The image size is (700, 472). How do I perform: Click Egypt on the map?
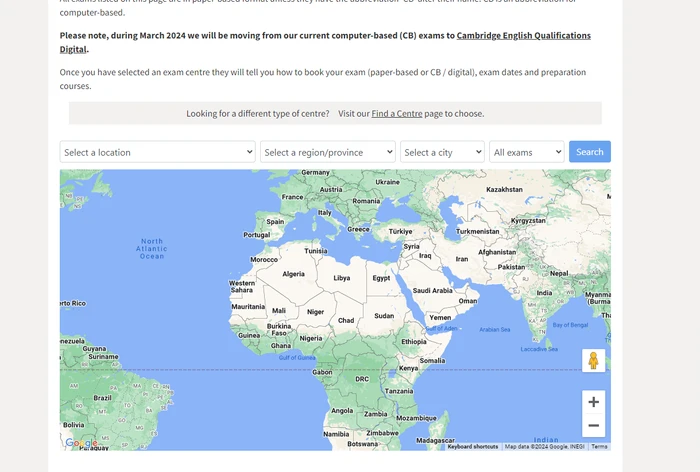381,278
